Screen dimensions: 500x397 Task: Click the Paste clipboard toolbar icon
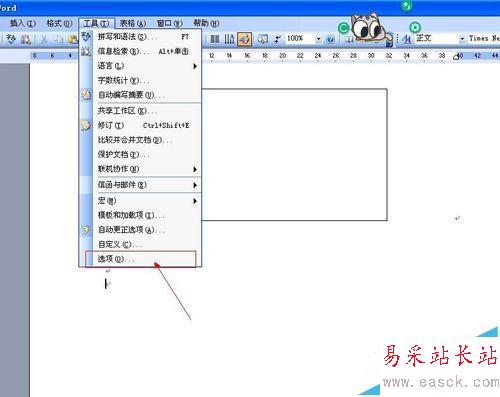pyautogui.click(x=73, y=39)
